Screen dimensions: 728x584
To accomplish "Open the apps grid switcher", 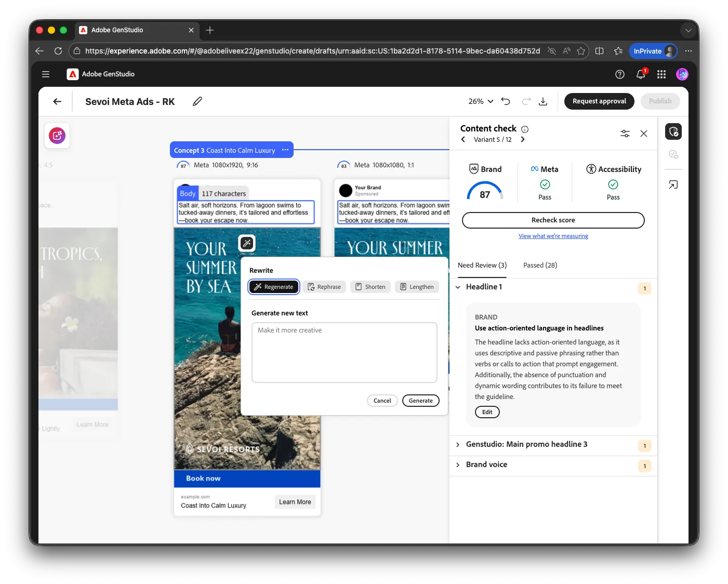I will coord(661,74).
